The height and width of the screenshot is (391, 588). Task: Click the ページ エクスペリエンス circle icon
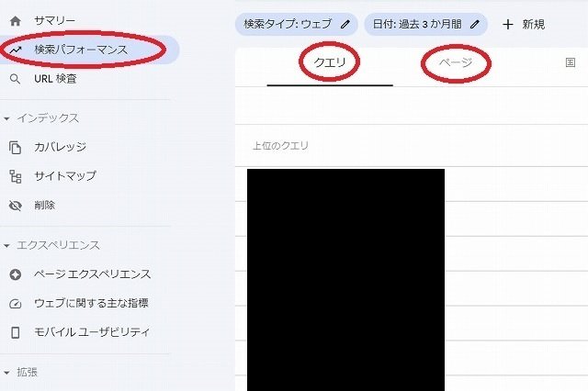point(16,274)
